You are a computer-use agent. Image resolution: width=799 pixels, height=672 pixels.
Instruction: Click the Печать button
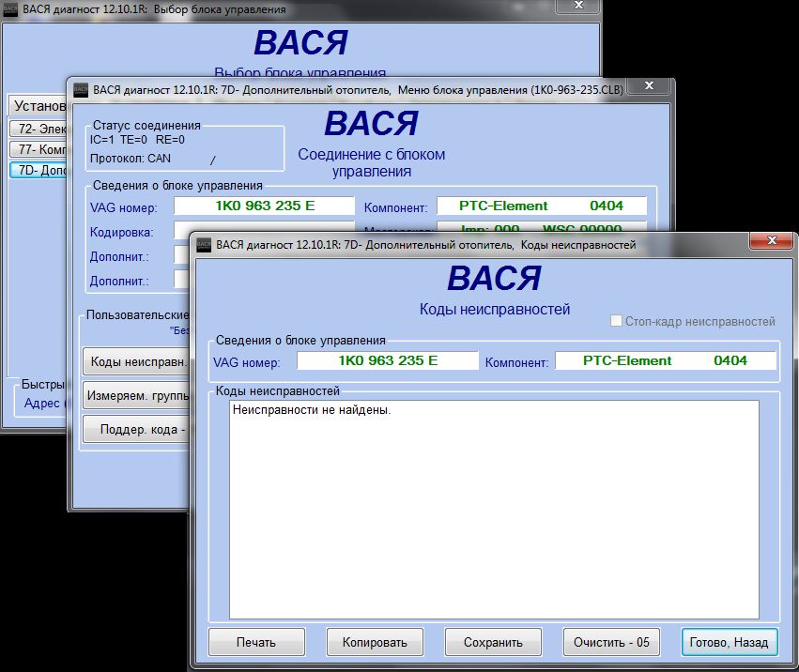pos(256,642)
